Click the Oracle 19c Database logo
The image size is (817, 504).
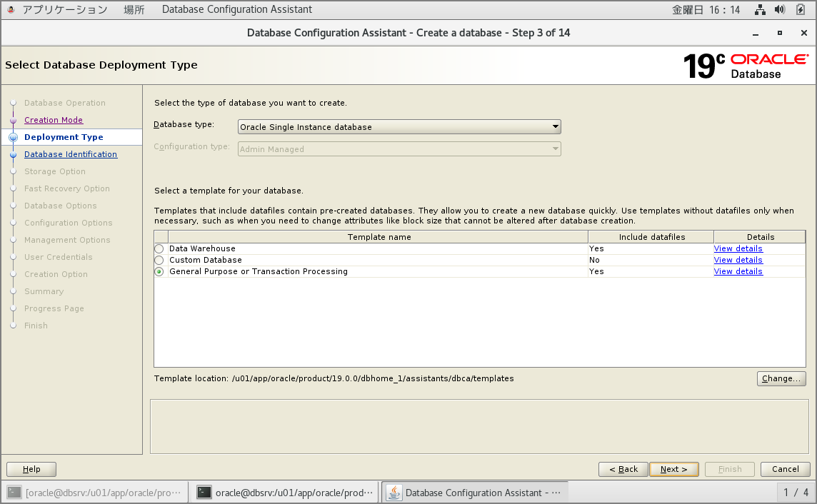[x=746, y=66]
